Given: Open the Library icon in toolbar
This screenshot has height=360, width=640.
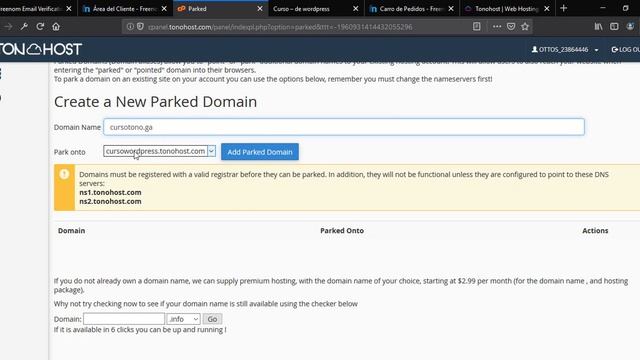Looking at the screenshot, I should tap(598, 27).
